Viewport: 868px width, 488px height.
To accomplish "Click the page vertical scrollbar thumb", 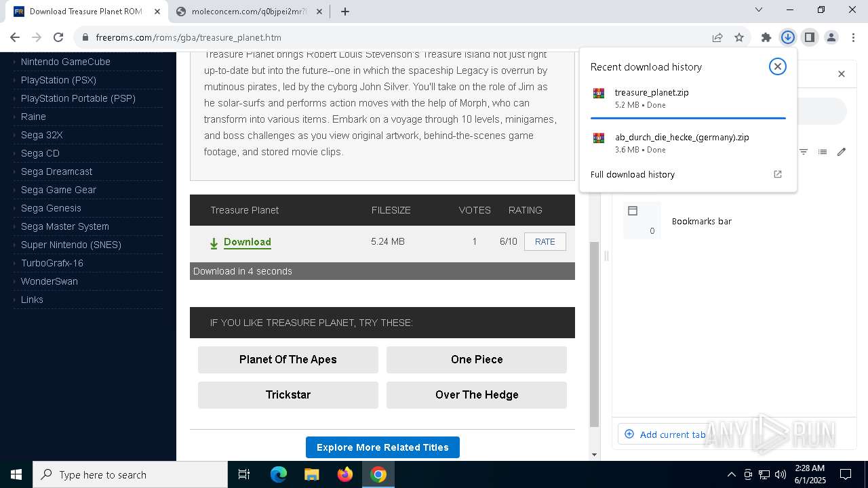I will pos(595,334).
